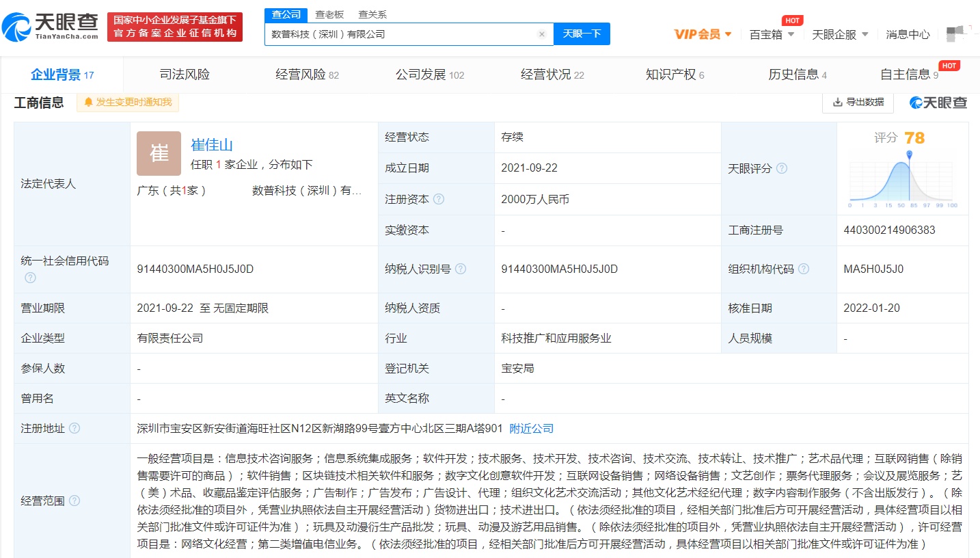The width and height of the screenshot is (980, 558).
Task: Click the TianYanCha logo at top left
Action: pos(50,27)
